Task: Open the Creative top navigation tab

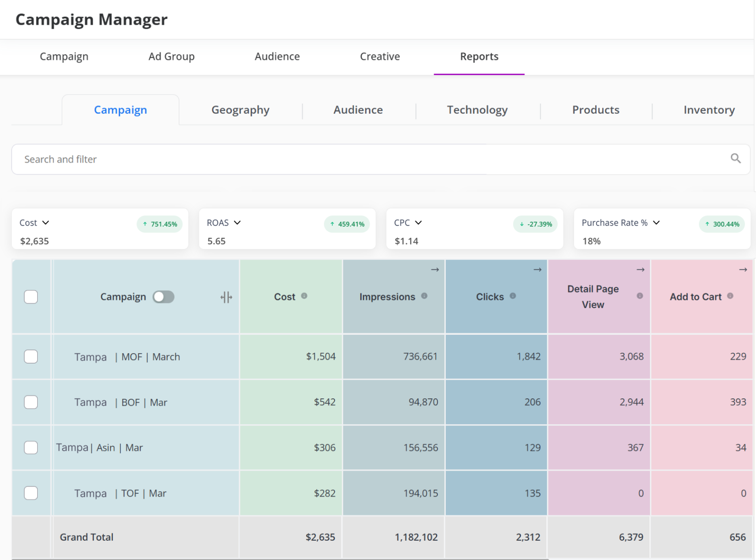Action: coord(380,56)
